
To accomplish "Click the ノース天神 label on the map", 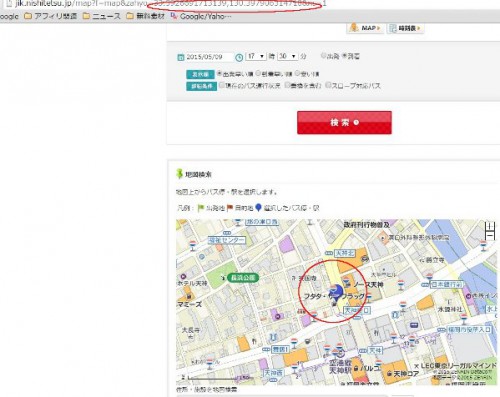I will [369, 285].
